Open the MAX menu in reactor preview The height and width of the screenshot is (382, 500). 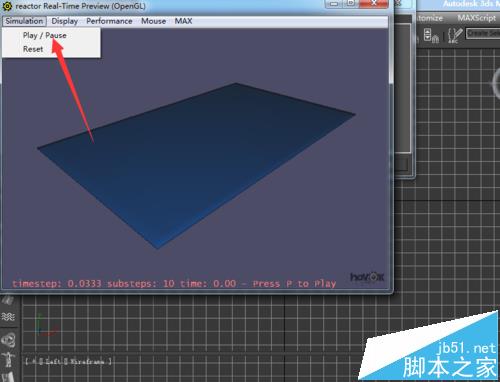point(183,21)
